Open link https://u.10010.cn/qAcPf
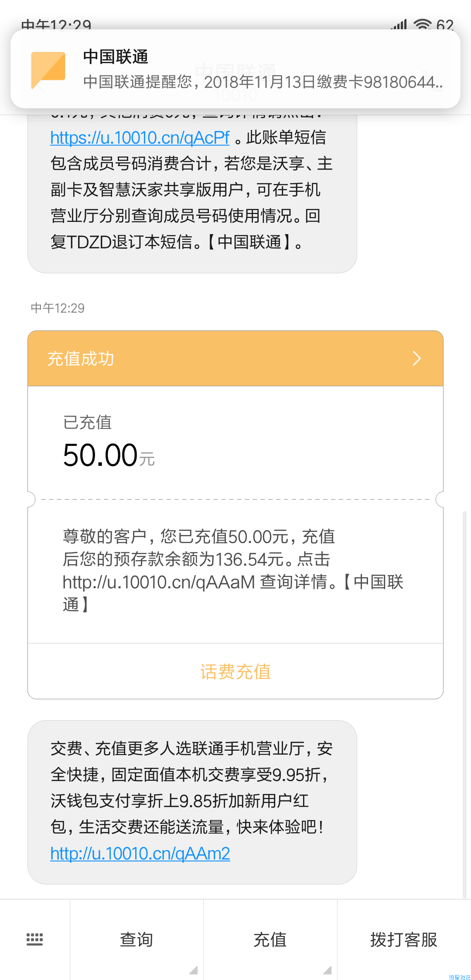 coord(140,138)
